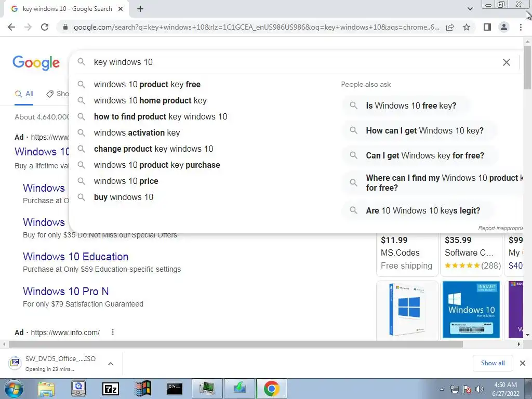532x399 pixels.
Task: Open the magnifier disk taskbar icon
Action: 78,389
